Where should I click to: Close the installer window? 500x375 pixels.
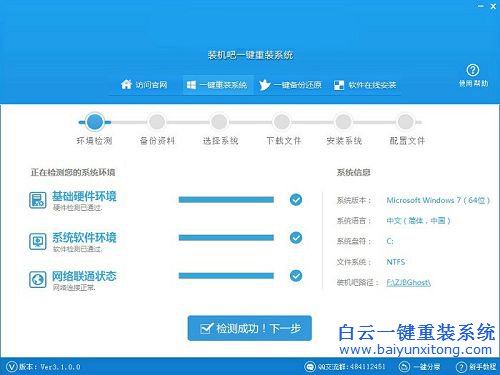(493, 6)
